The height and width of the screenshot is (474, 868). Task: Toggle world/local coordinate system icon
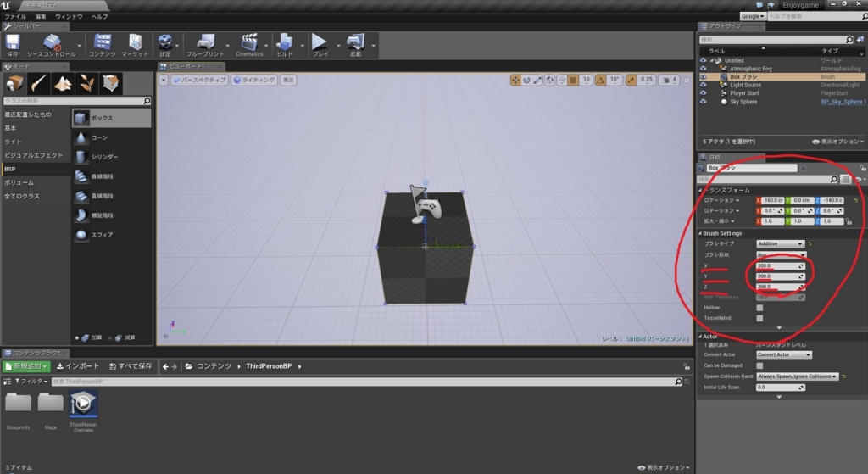click(549, 81)
